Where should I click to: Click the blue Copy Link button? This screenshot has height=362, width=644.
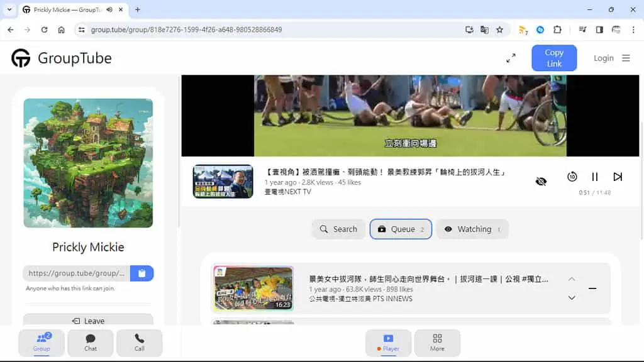(x=554, y=58)
